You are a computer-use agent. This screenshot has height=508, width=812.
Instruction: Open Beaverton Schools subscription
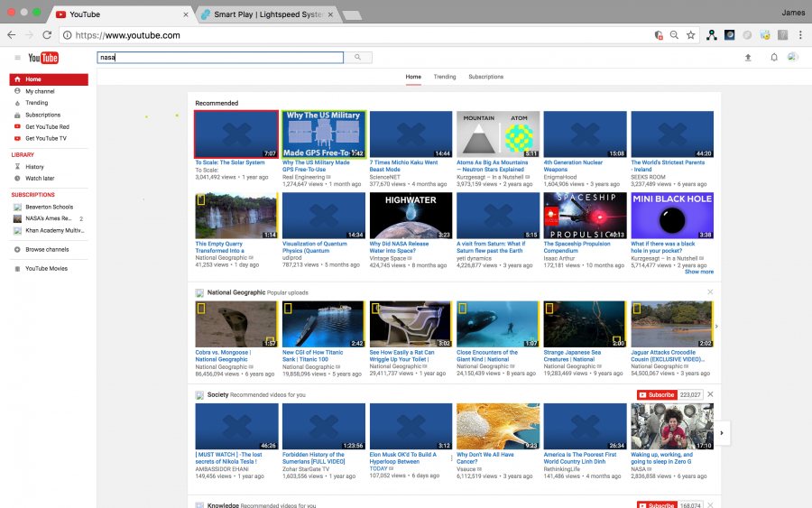click(x=49, y=207)
